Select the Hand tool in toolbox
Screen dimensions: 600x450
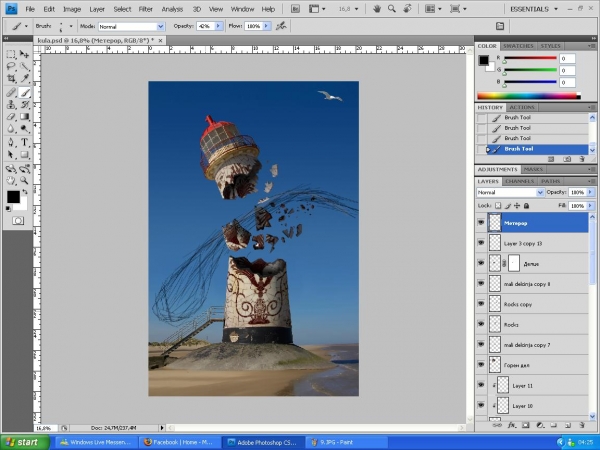click(x=11, y=181)
